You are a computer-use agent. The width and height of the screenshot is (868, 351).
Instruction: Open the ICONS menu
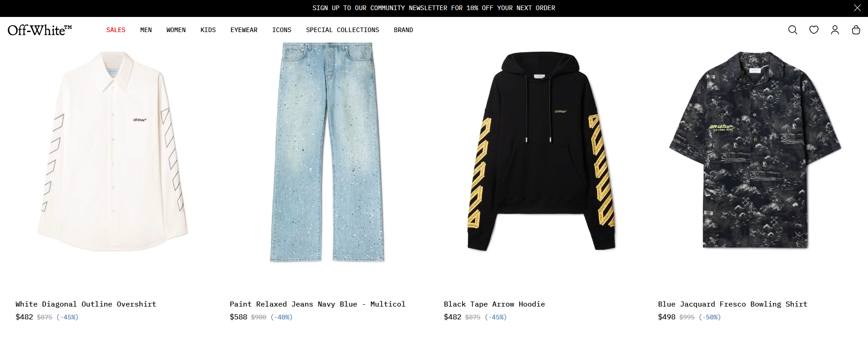(x=282, y=30)
